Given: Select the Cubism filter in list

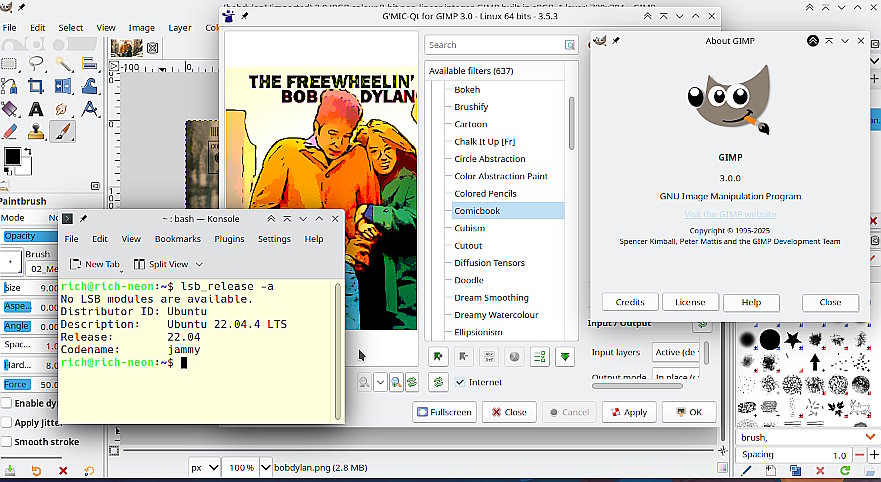Looking at the screenshot, I should (x=469, y=228).
